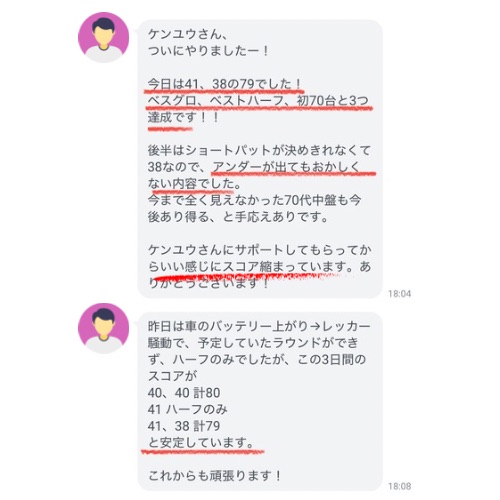Screen dimensions: 500x500
Task: Click the underlined text と安定しています。
Action: [x=201, y=443]
